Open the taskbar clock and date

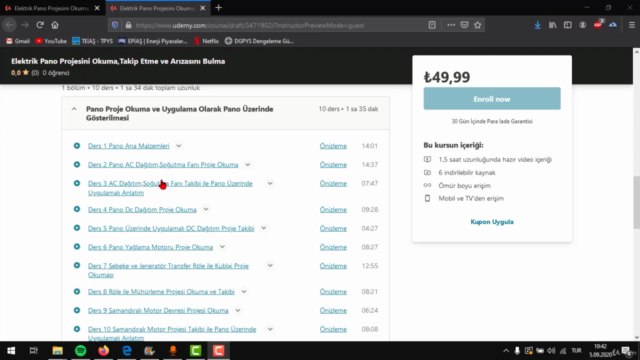point(600,351)
